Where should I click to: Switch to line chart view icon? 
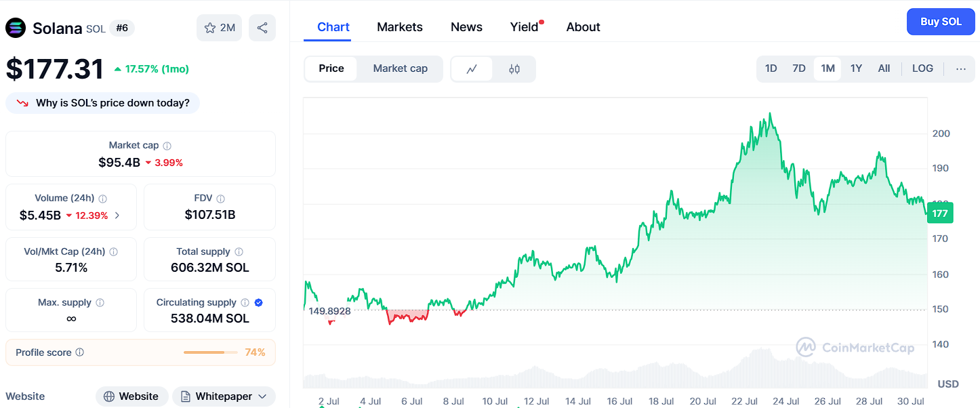(x=472, y=68)
